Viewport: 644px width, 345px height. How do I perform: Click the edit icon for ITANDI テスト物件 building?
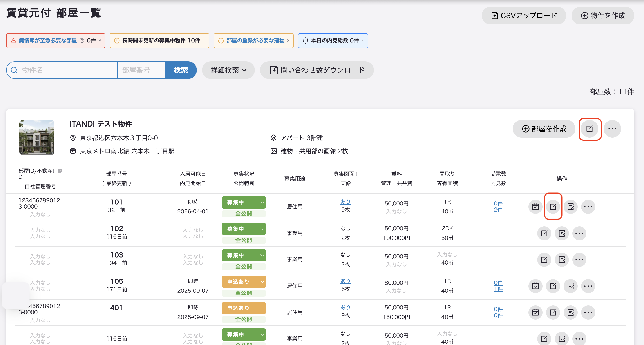(590, 129)
